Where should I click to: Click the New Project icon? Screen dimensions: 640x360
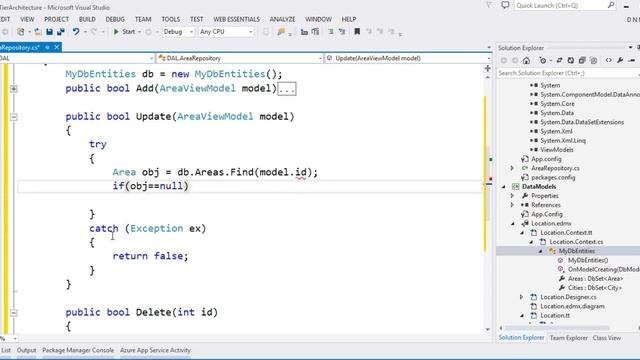[20, 31]
